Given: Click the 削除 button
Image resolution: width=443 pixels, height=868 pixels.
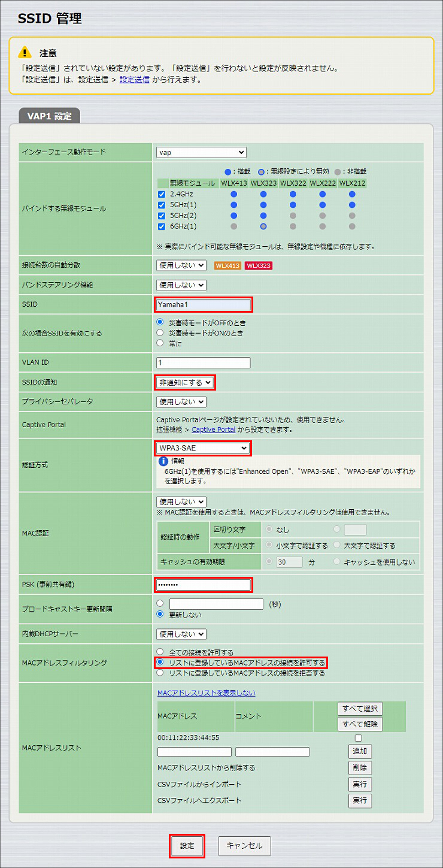Looking at the screenshot, I should pos(360,768).
